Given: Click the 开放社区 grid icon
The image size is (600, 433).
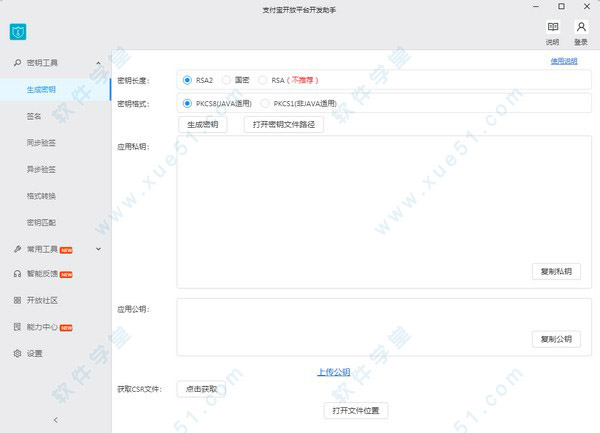Looking at the screenshot, I should point(17,300).
